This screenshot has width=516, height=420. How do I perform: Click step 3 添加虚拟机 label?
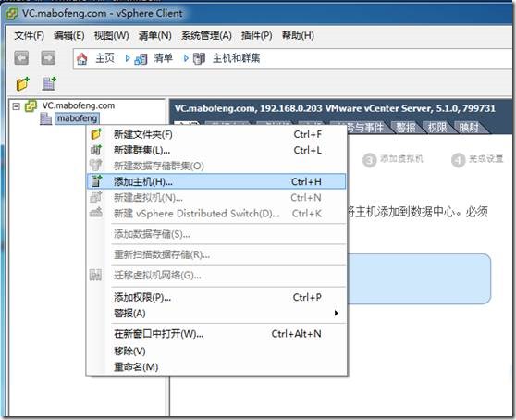[401, 159]
